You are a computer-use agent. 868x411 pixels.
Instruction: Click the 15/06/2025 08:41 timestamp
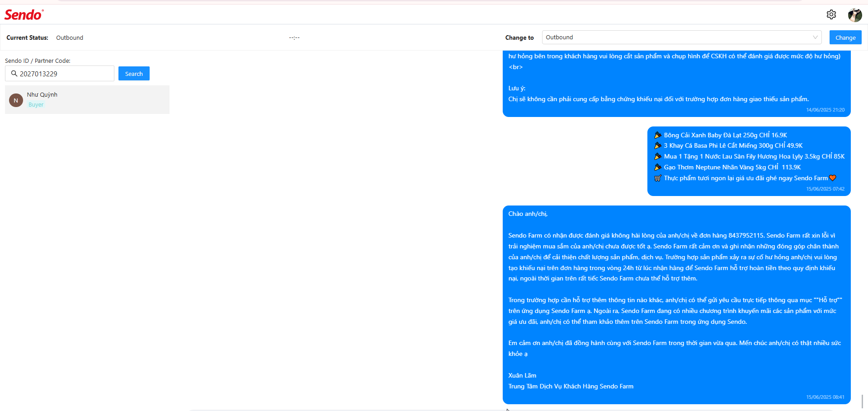[825, 397]
